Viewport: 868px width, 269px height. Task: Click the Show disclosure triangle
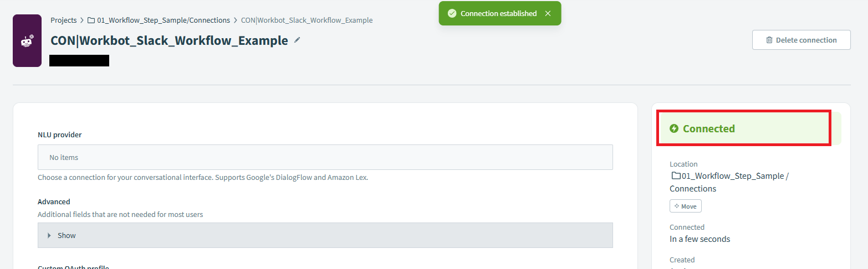(49, 235)
